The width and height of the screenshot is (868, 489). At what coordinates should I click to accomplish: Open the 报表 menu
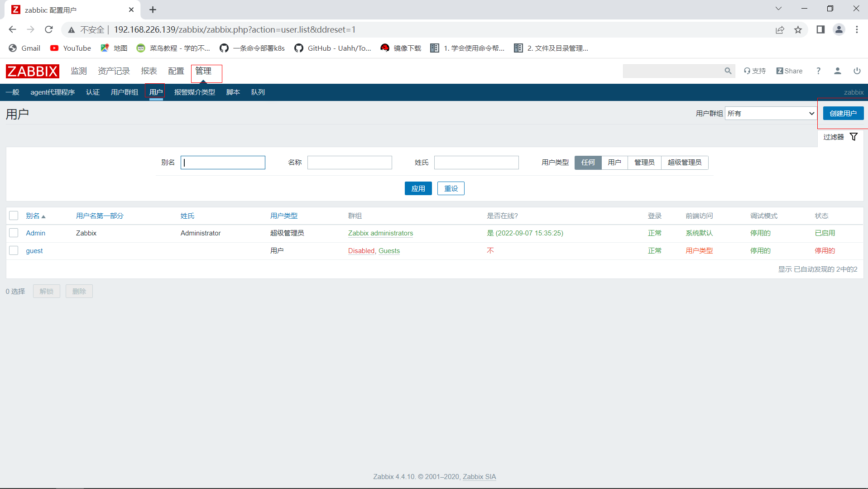click(x=149, y=71)
